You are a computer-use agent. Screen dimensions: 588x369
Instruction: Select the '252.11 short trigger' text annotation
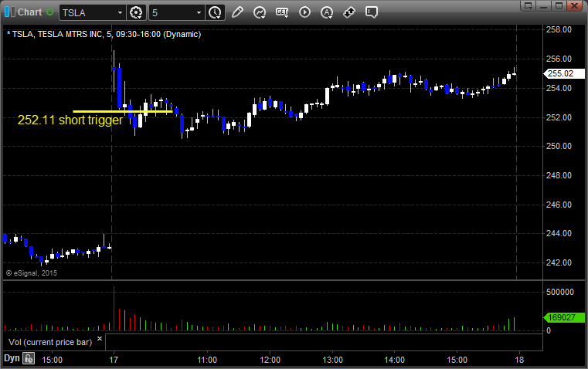click(70, 120)
